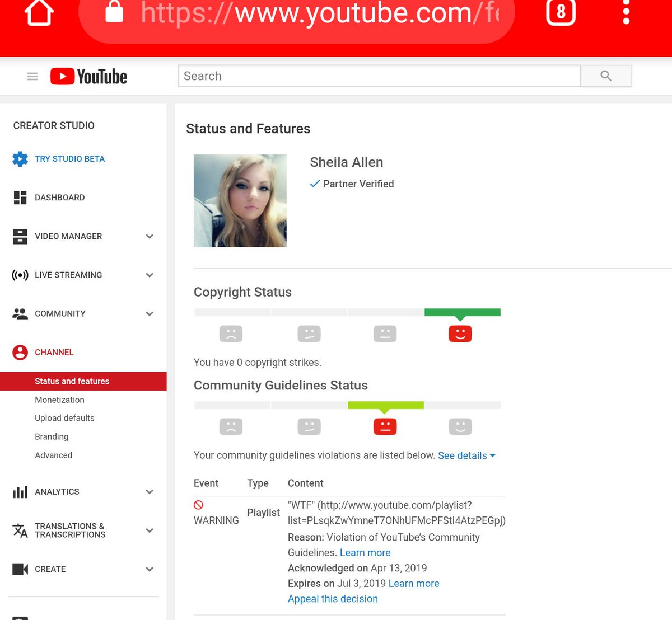Click the Live Streaming broadcast icon
The width and height of the screenshot is (672, 620).
pos(20,275)
